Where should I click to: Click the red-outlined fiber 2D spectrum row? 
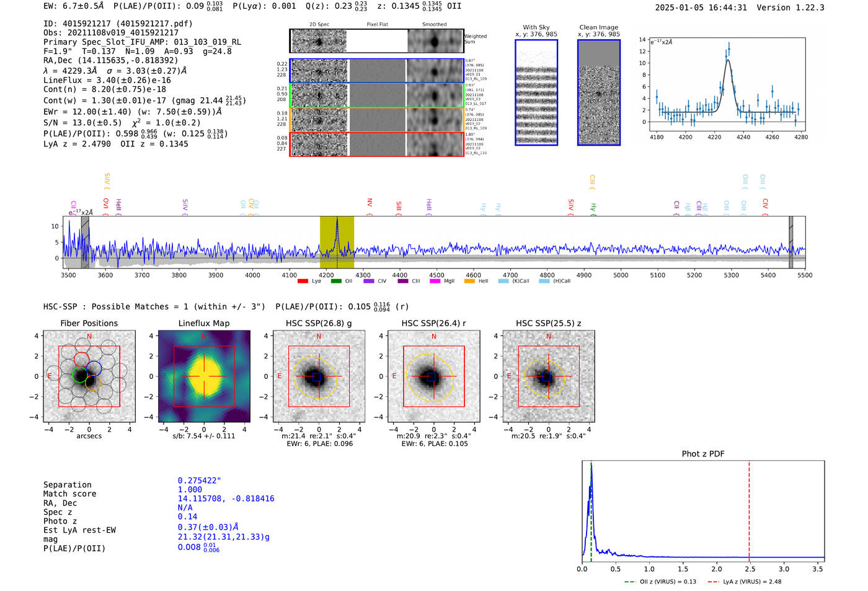376,144
